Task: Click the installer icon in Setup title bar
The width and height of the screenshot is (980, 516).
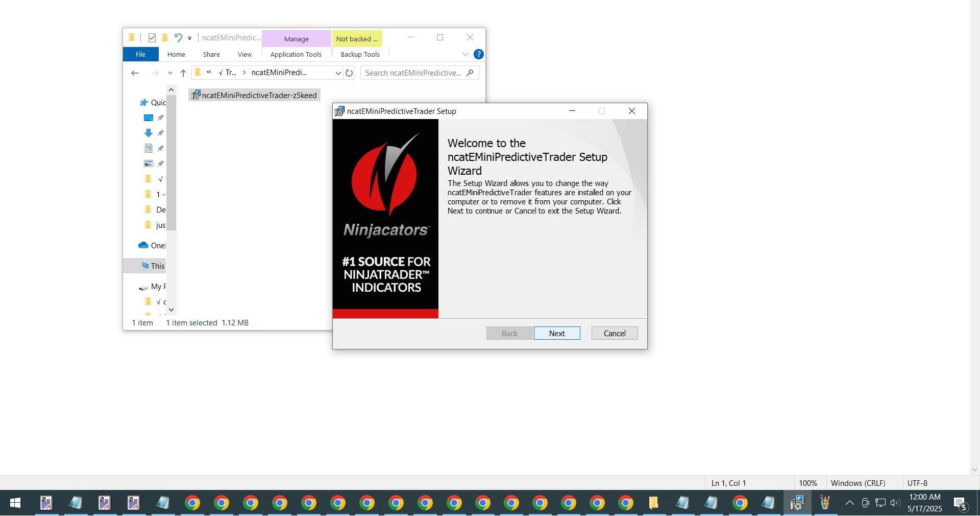Action: coord(339,111)
